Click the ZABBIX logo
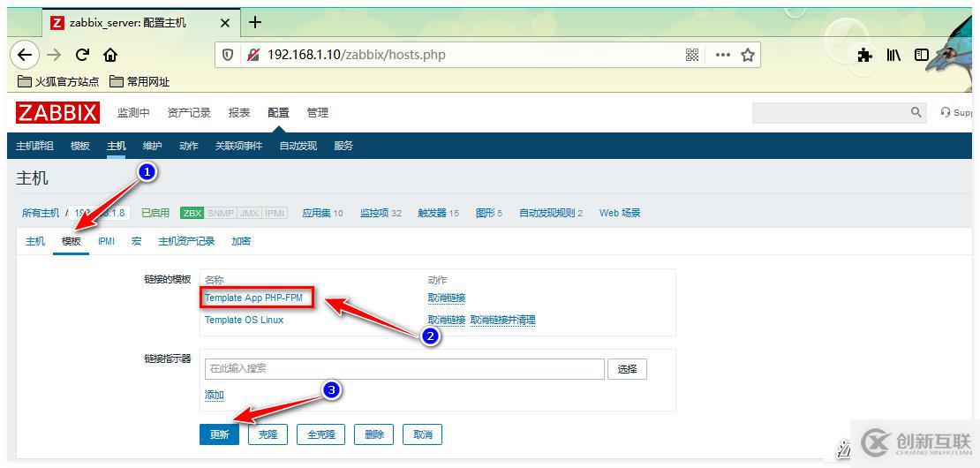This screenshot has height=468, width=980. (x=57, y=113)
